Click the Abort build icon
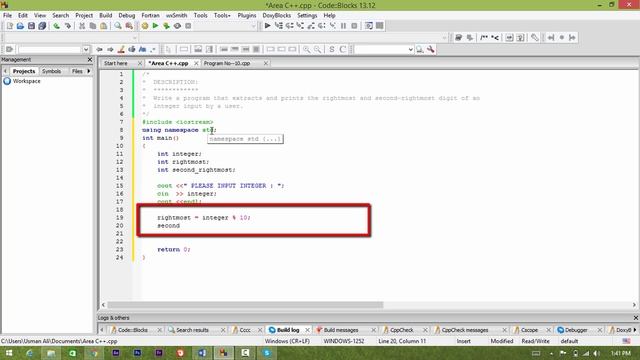 (x=188, y=26)
